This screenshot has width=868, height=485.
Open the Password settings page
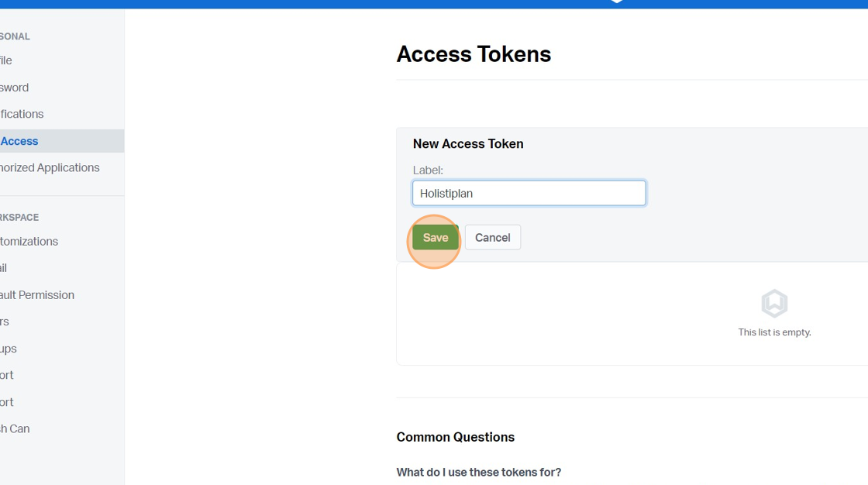[x=14, y=87]
